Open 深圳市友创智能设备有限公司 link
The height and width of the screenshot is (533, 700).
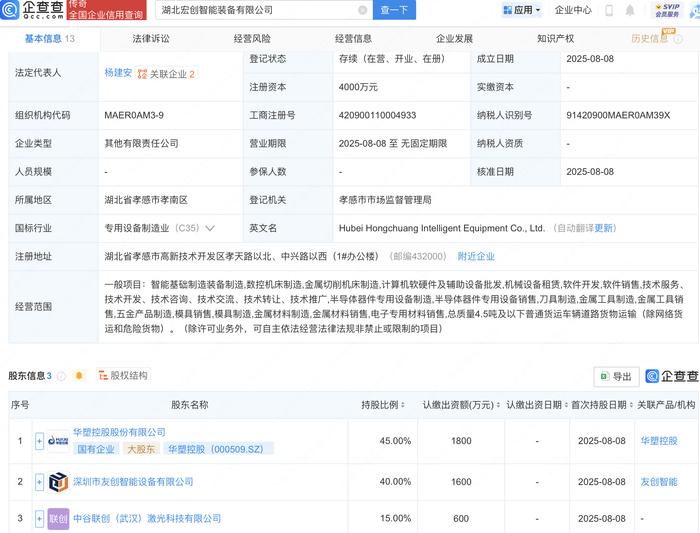tap(133, 482)
